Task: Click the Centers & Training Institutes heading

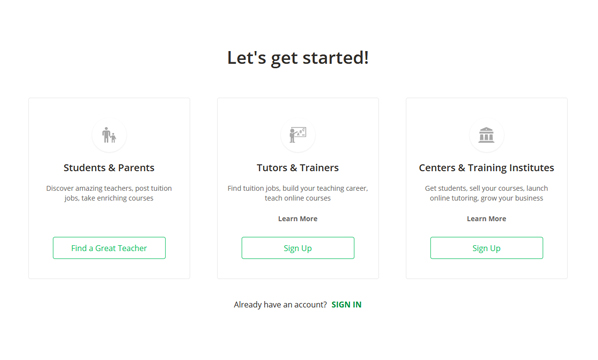Action: pos(487,168)
